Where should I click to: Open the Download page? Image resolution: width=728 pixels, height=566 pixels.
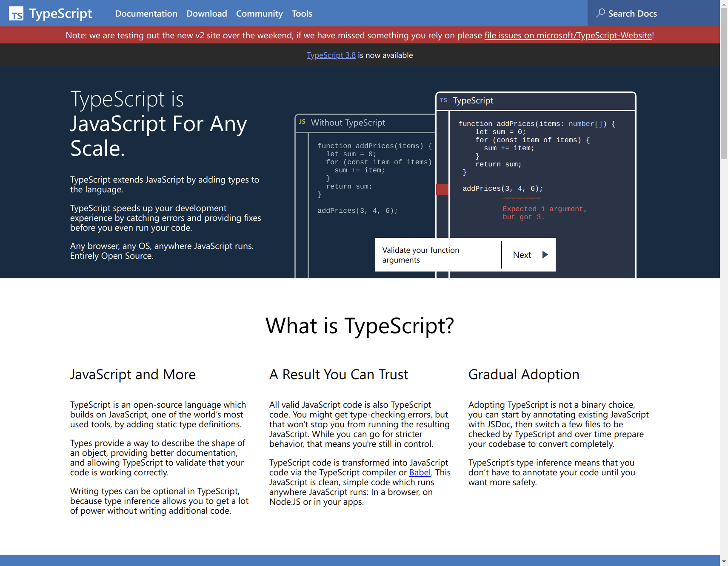tap(206, 14)
